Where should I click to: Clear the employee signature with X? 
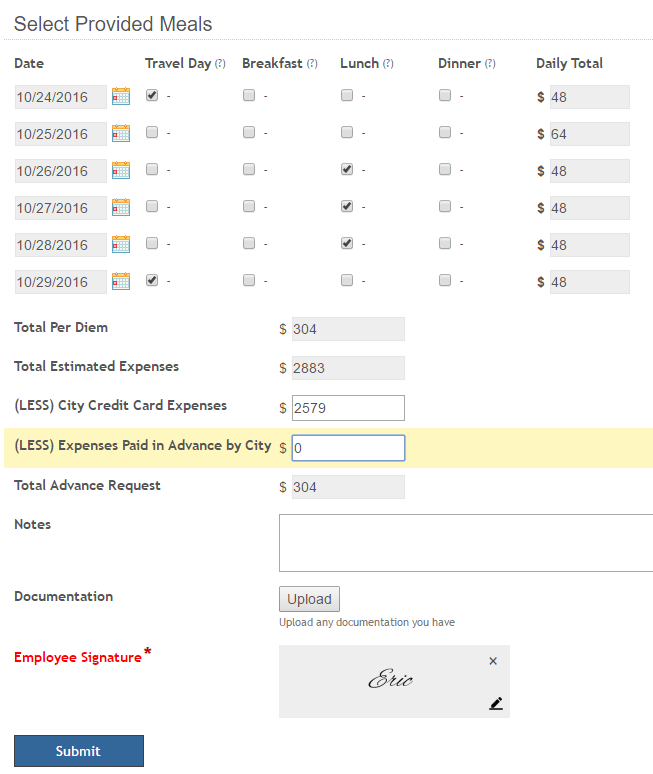[x=493, y=661]
